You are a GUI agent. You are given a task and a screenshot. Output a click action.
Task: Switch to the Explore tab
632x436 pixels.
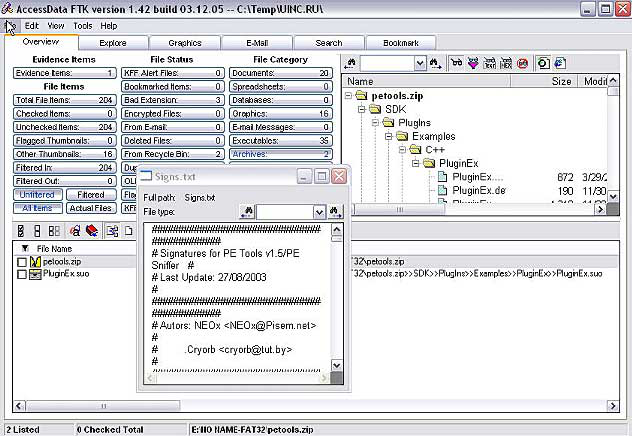pyautogui.click(x=113, y=43)
